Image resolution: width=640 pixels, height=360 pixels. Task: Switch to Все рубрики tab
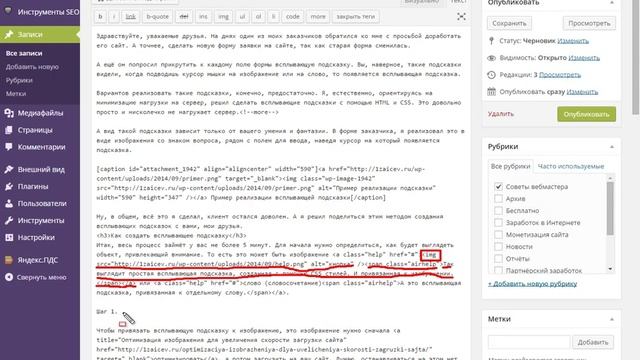(510, 167)
